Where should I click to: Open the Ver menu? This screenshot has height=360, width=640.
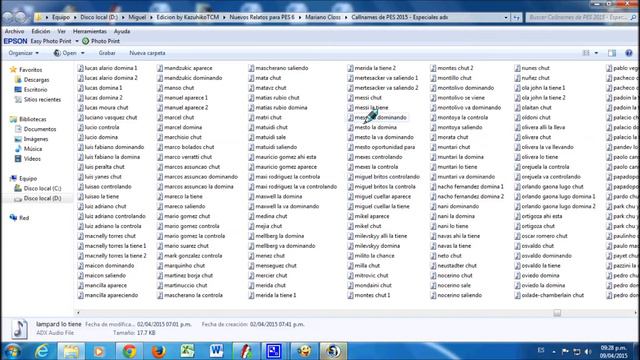tap(61, 31)
